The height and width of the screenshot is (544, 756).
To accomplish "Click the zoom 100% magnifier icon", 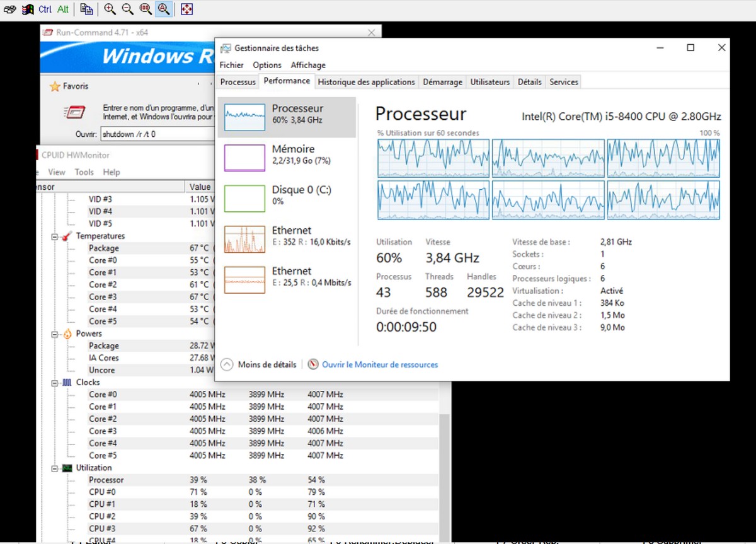I will [x=146, y=9].
